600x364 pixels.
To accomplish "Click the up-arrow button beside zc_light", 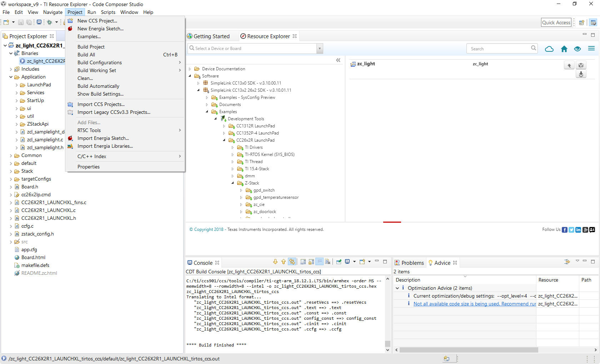I will click(569, 65).
